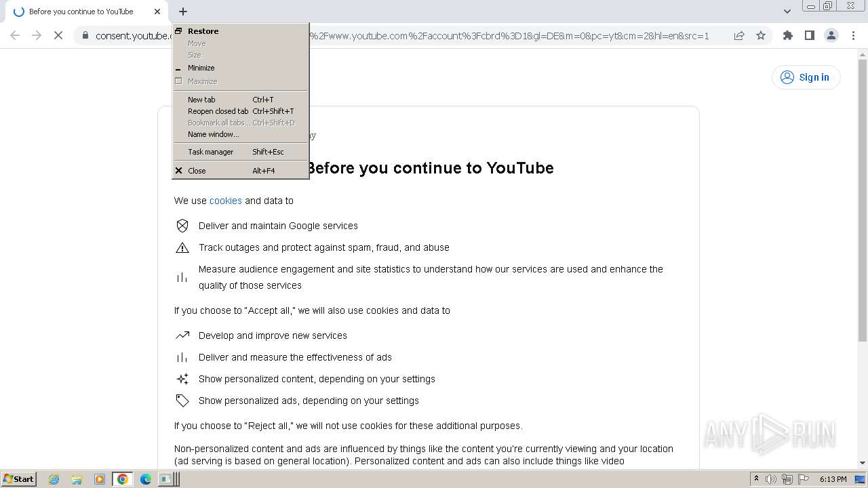
Task: Click the 'Develop and improve new services' text
Action: [273, 335]
